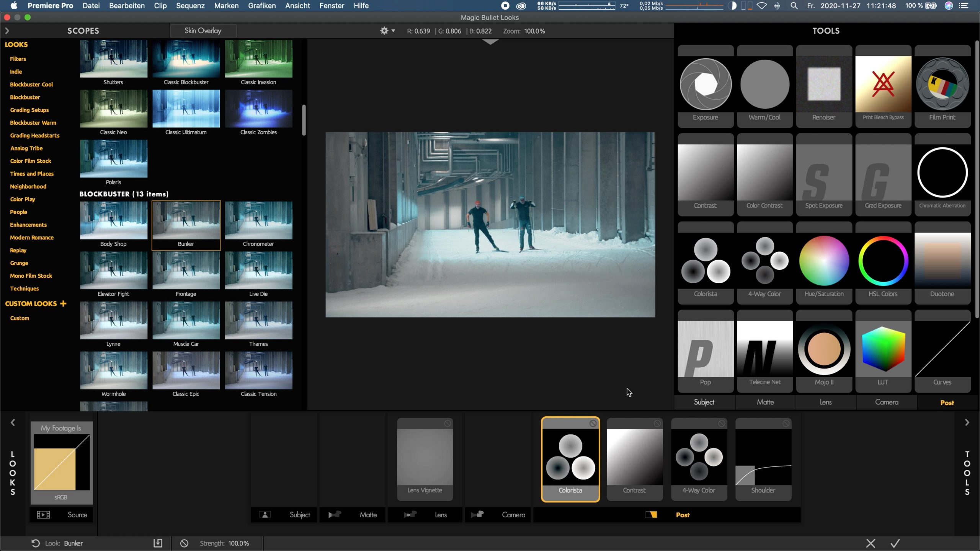Toggle bypass on the Lens Vignette tool
This screenshot has height=551, width=980.
447,423
